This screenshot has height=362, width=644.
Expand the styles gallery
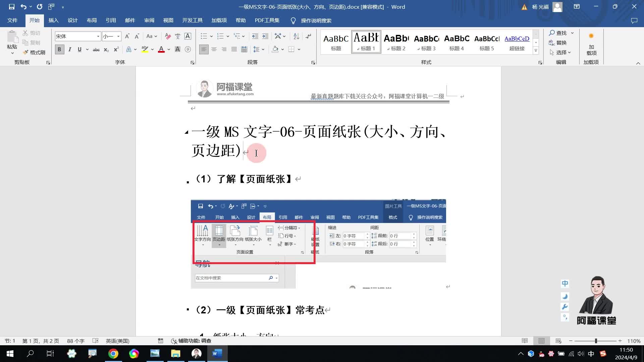click(536, 51)
